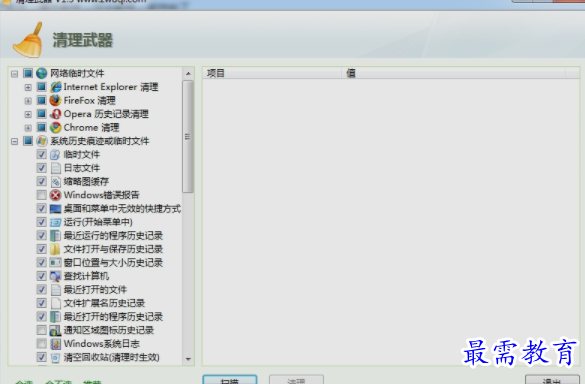Image resolution: width=585 pixels, height=384 pixels.
Task: Click the broom logo of 清理武器
Action: (28, 40)
